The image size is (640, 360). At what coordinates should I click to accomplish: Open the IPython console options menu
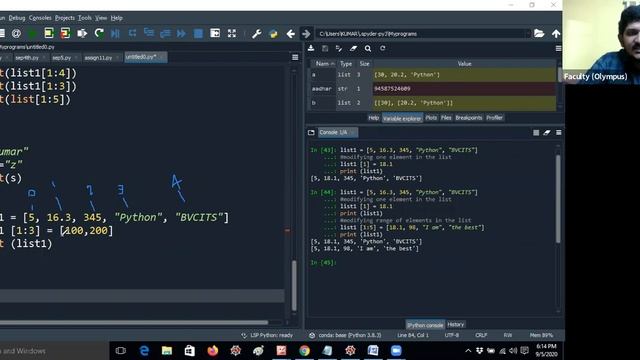tap(558, 133)
